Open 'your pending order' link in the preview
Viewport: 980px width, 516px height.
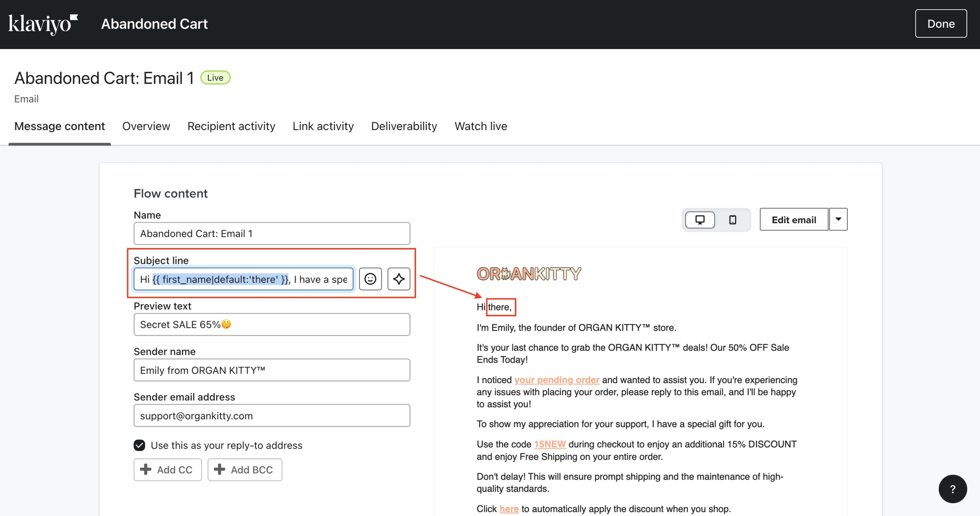(x=557, y=379)
